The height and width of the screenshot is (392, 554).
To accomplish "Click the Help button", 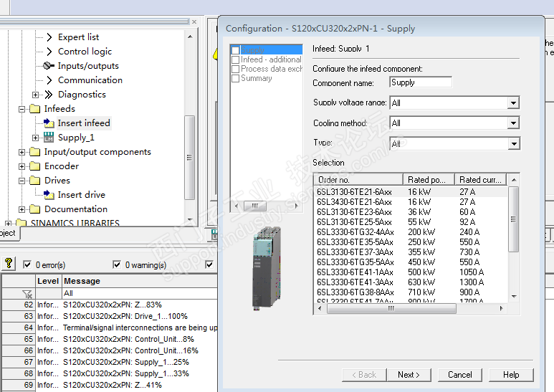I will (x=511, y=375).
